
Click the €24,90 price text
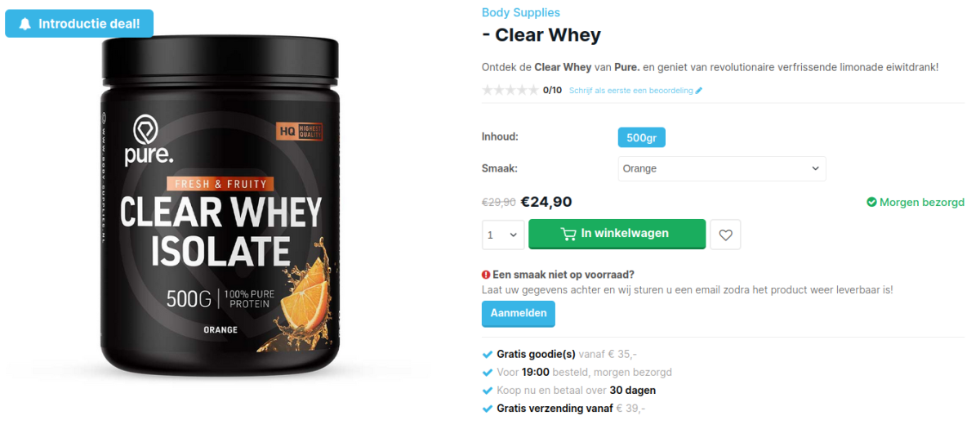(x=546, y=202)
